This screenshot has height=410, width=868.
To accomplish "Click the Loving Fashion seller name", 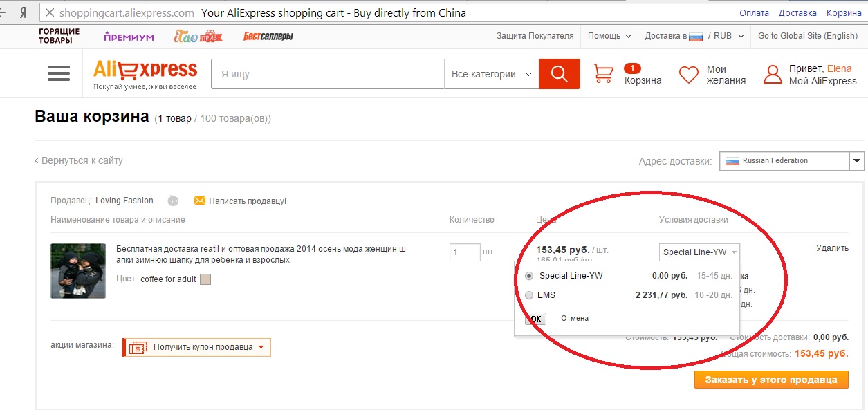I will [124, 201].
